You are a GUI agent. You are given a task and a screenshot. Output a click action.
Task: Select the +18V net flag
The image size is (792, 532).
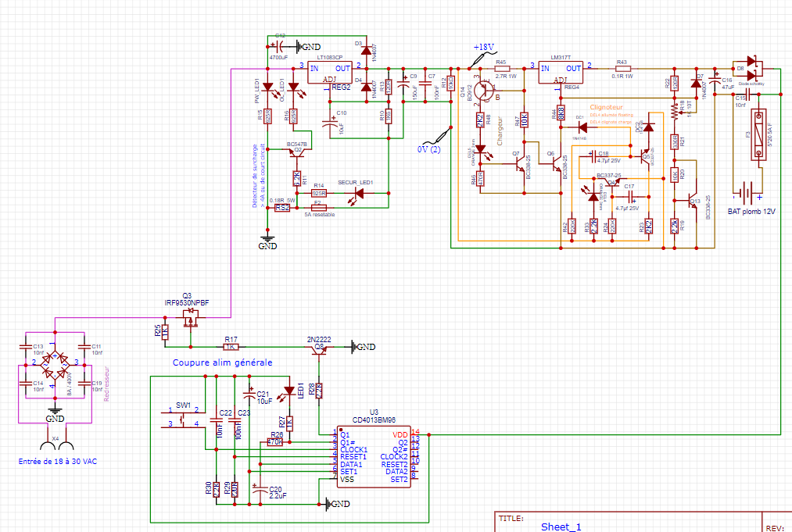point(482,55)
